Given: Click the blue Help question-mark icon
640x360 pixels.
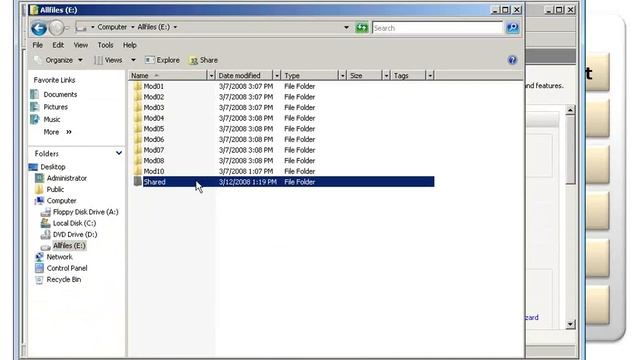Looking at the screenshot, I should 512,60.
